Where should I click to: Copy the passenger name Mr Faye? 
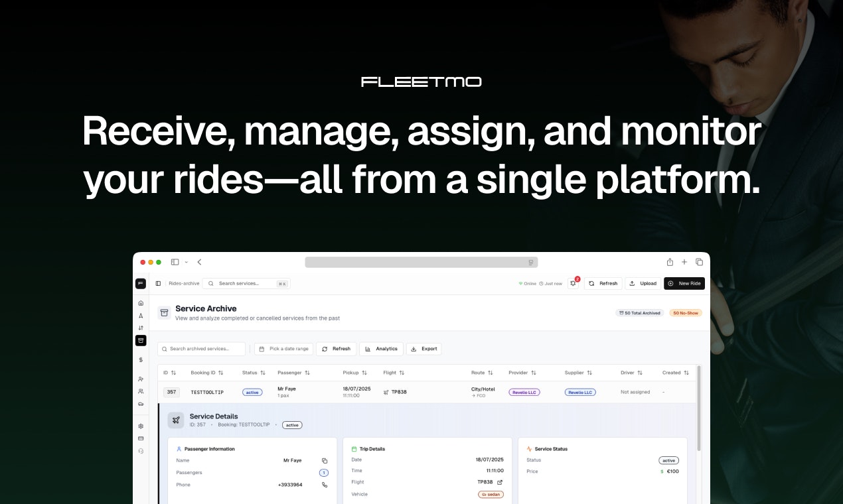pos(325,460)
